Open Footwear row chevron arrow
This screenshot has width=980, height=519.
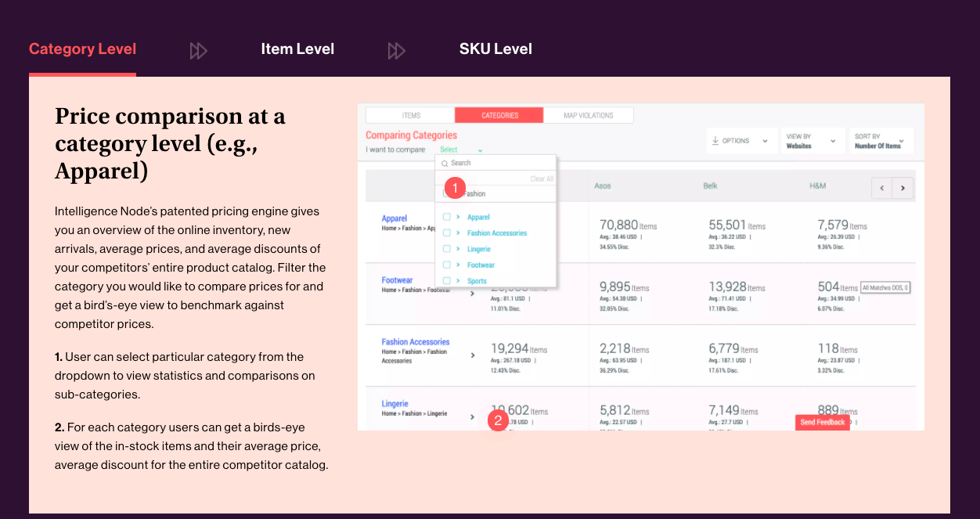[x=472, y=294]
